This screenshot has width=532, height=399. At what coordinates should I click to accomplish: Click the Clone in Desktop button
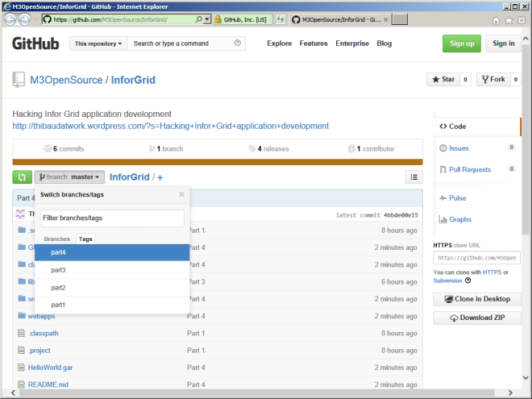coord(476,299)
